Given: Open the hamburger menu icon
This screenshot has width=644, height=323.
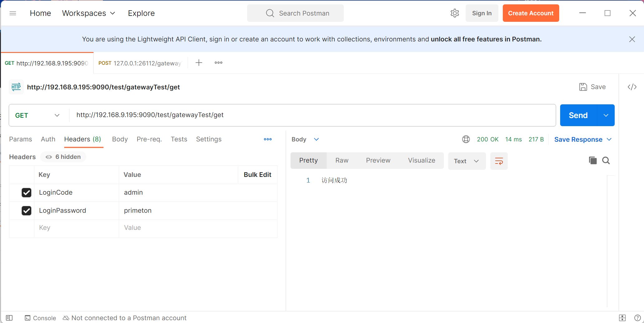Looking at the screenshot, I should click(13, 13).
